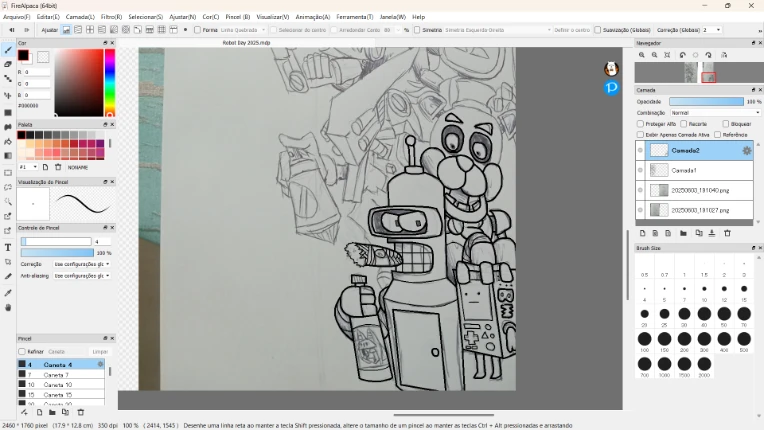Check the Refinar option in the Pincel panel

[22, 352]
